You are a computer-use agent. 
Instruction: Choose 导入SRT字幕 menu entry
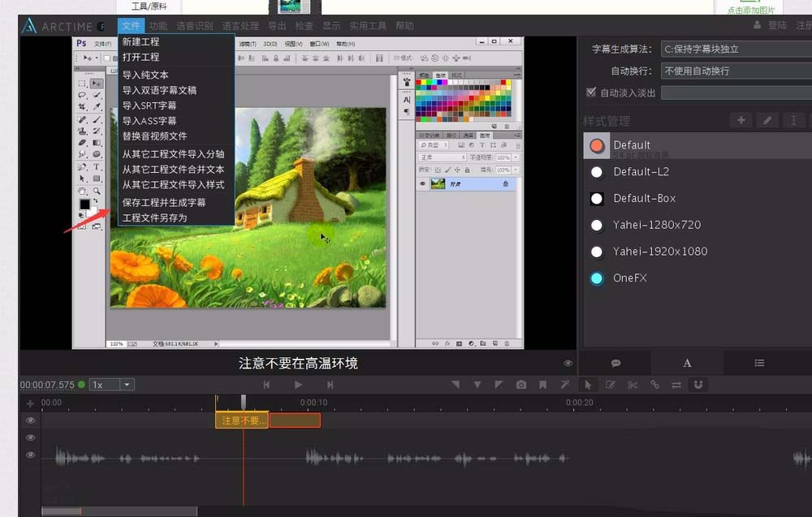tap(176, 106)
